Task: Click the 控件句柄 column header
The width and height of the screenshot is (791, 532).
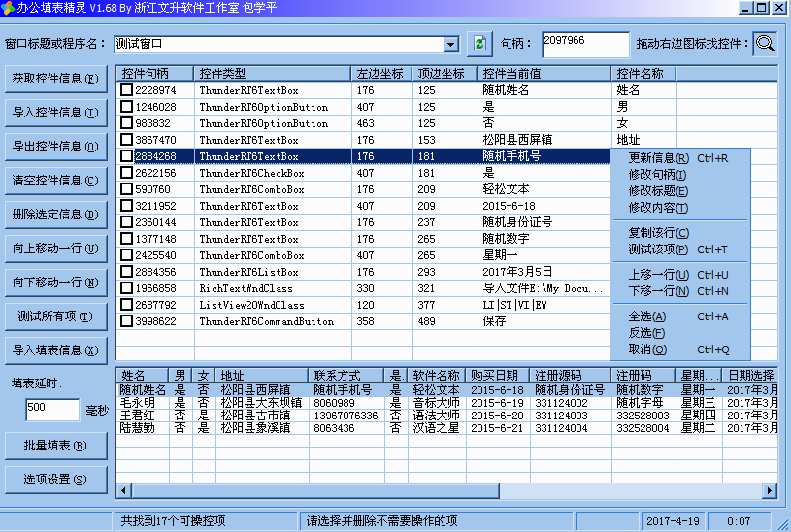Action: pos(155,74)
